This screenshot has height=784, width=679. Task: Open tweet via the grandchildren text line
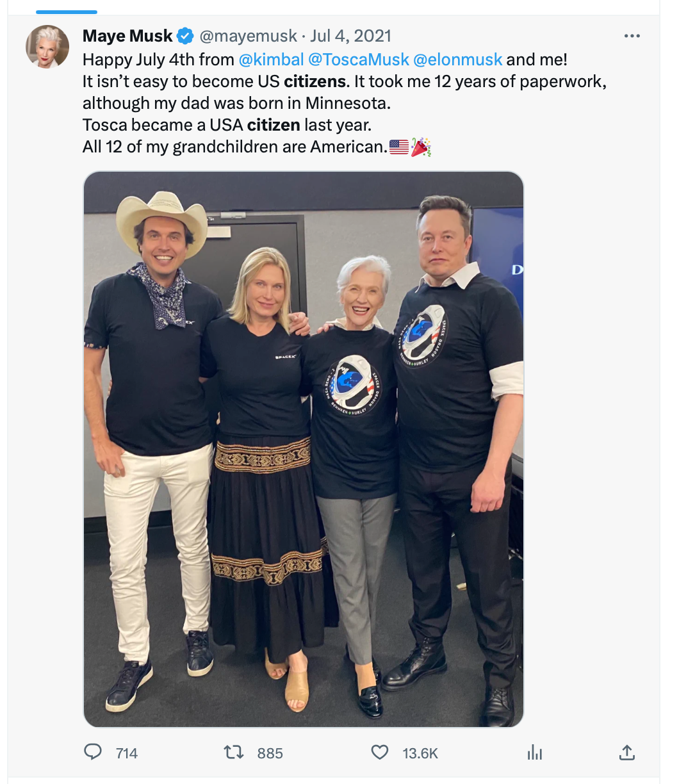[x=234, y=147]
